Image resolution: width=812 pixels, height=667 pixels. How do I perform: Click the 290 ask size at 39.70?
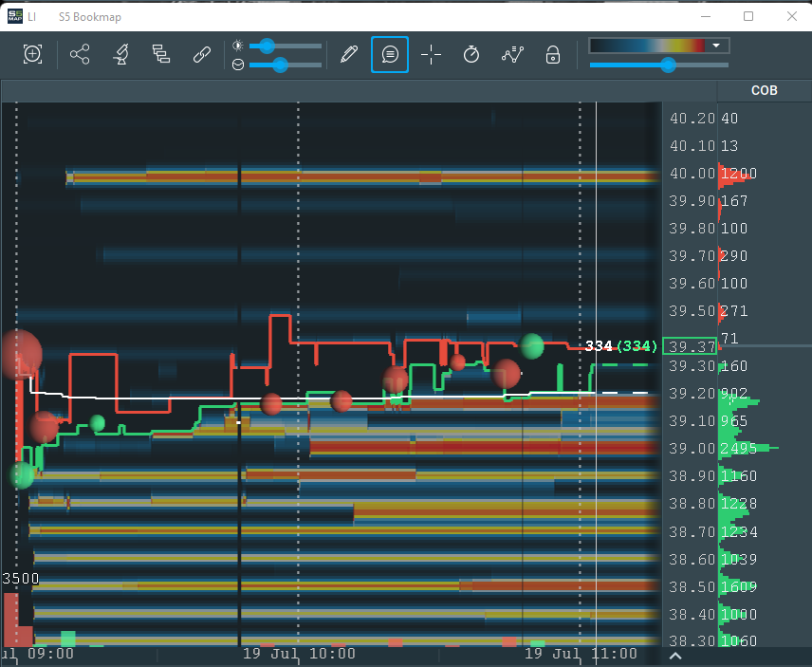tap(734, 255)
